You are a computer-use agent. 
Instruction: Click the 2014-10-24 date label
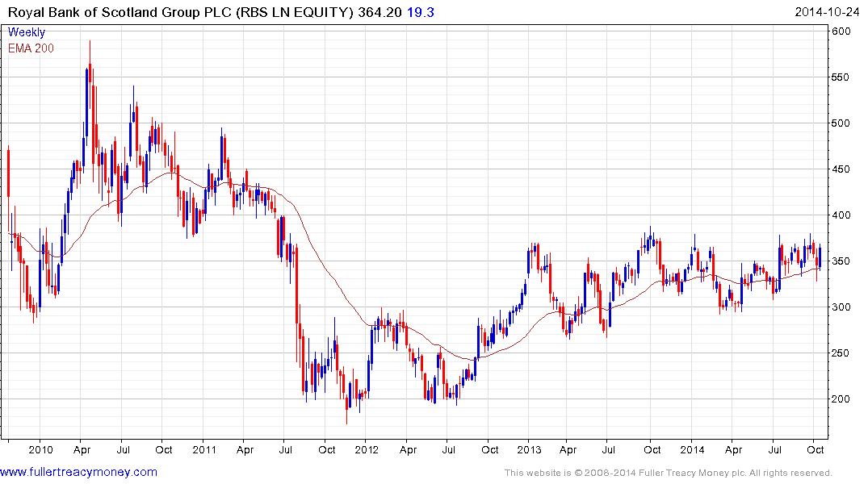pos(827,12)
